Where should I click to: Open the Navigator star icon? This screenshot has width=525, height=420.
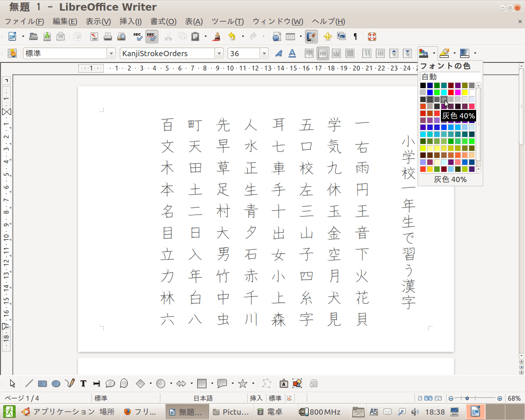pyautogui.click(x=328, y=37)
